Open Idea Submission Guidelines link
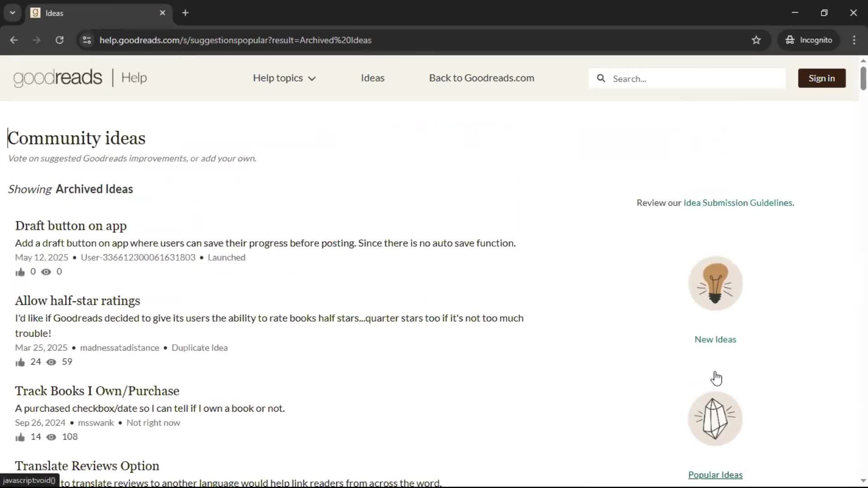 (738, 203)
